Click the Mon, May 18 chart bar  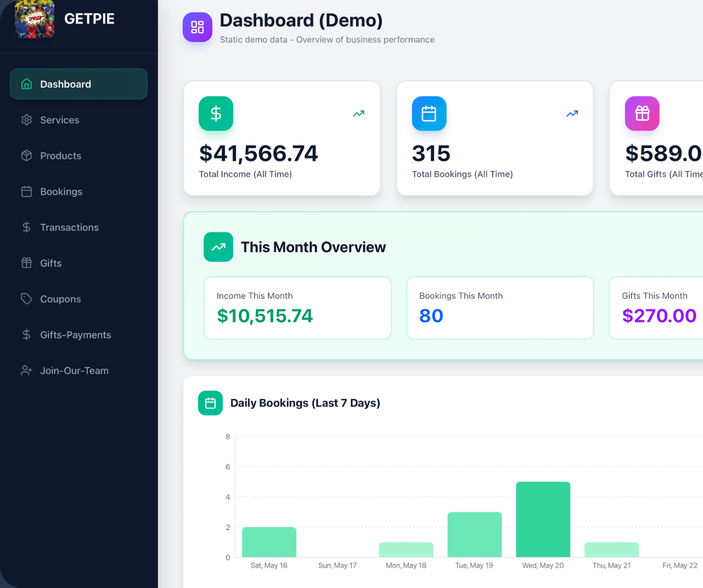point(406,550)
